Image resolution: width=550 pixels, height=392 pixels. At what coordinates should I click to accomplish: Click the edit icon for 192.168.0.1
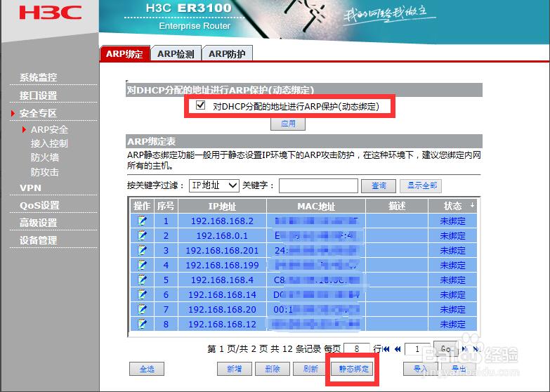coord(142,235)
